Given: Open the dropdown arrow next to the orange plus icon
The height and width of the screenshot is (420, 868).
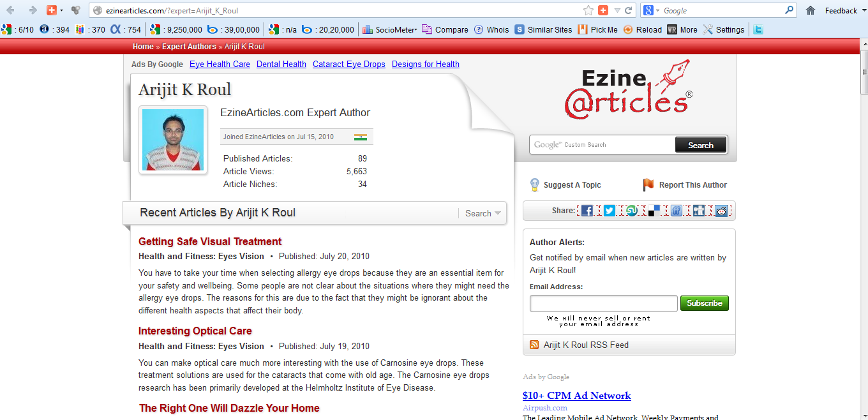Looking at the screenshot, I should point(62,10).
